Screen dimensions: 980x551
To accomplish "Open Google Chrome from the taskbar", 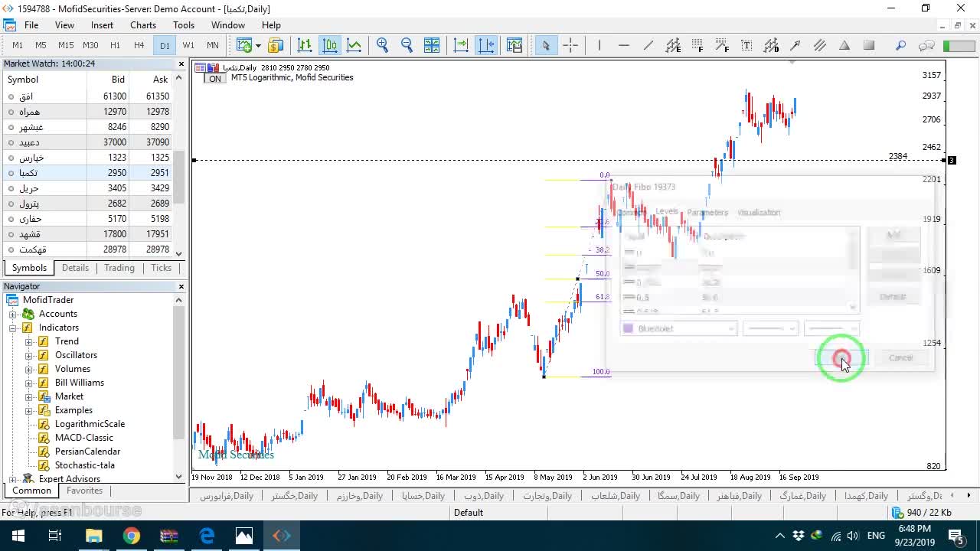I will pos(132,536).
